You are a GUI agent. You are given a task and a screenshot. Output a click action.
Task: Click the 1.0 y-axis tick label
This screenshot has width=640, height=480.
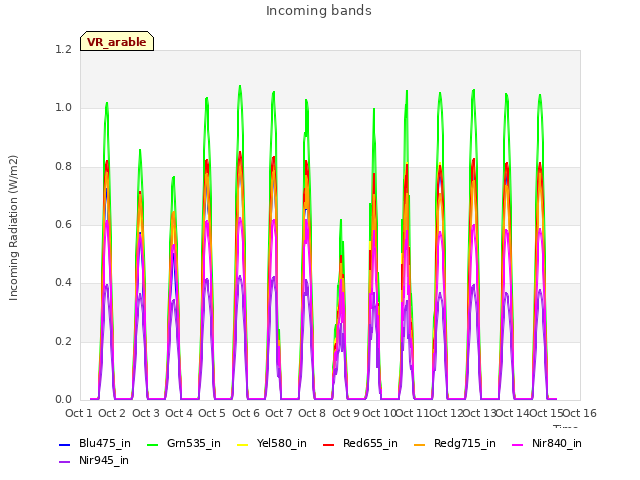(x=63, y=108)
